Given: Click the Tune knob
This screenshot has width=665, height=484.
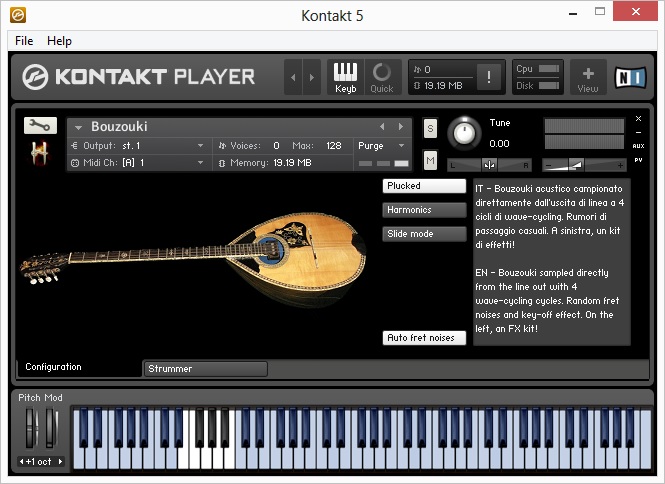Looking at the screenshot, I should pos(464,133).
